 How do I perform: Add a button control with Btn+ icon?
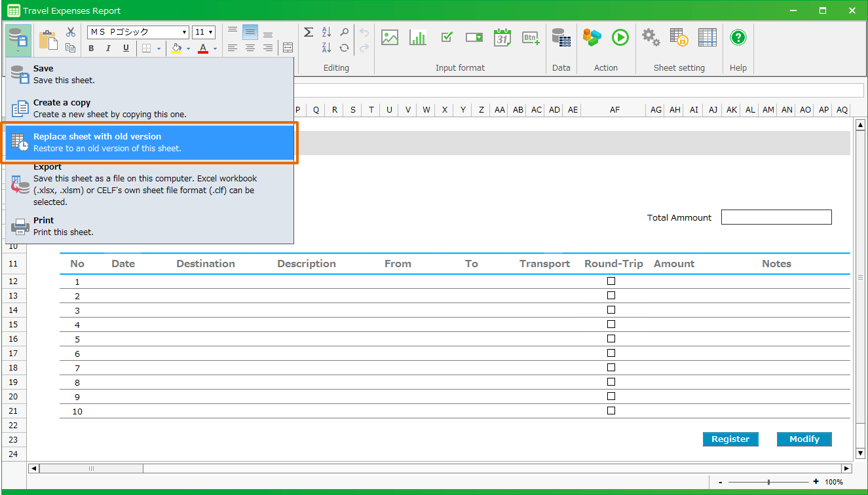tap(531, 38)
